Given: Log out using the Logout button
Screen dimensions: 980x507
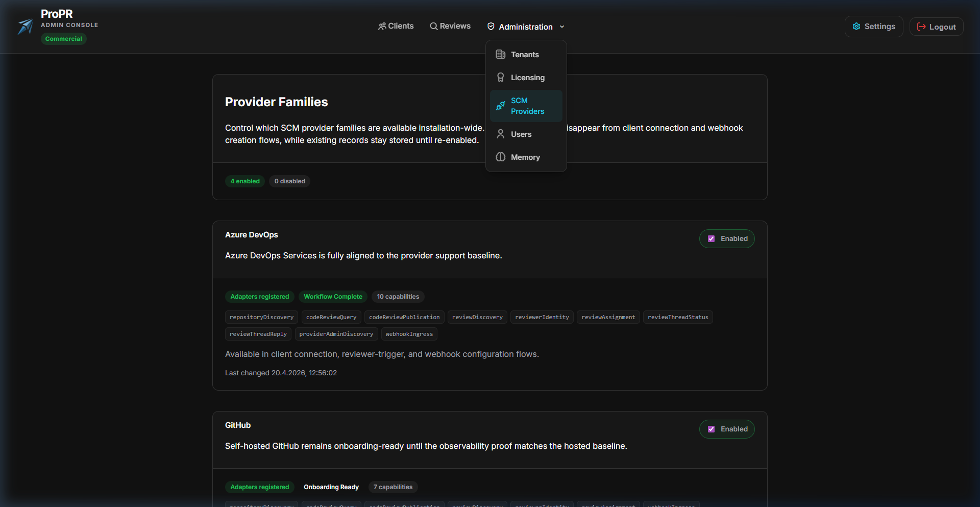Looking at the screenshot, I should (x=937, y=27).
